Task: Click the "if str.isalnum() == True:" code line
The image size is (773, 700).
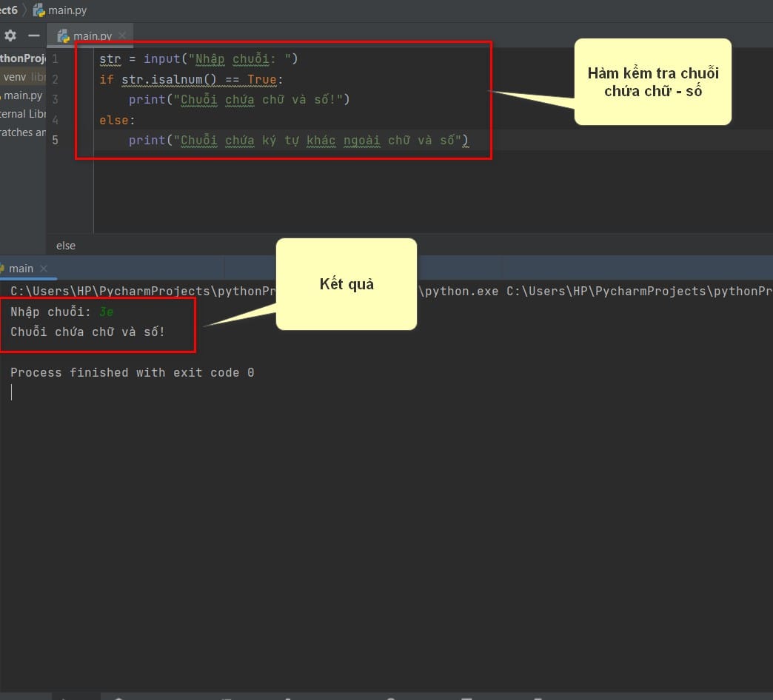Action: coord(191,79)
